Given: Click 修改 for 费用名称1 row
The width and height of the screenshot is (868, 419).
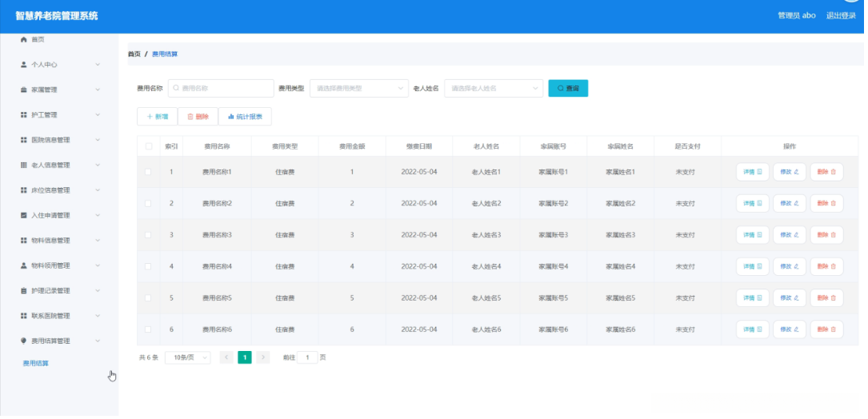Looking at the screenshot, I should 790,172.
